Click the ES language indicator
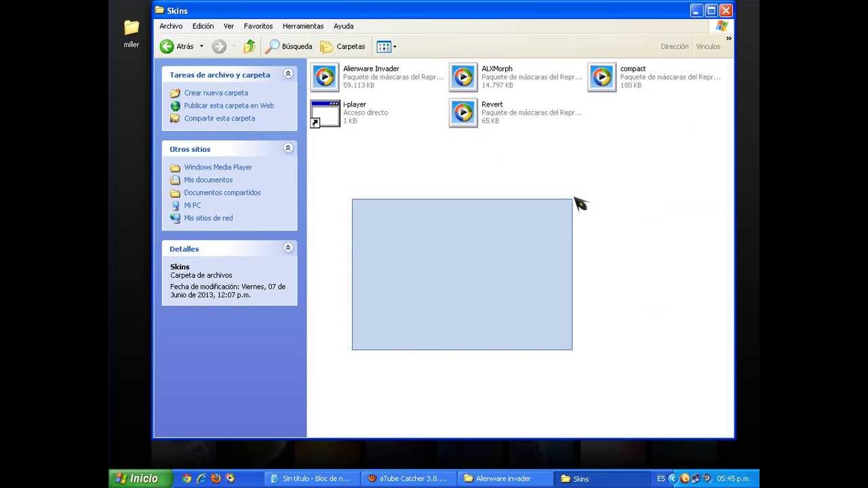Image resolution: width=868 pixels, height=488 pixels. point(661,479)
